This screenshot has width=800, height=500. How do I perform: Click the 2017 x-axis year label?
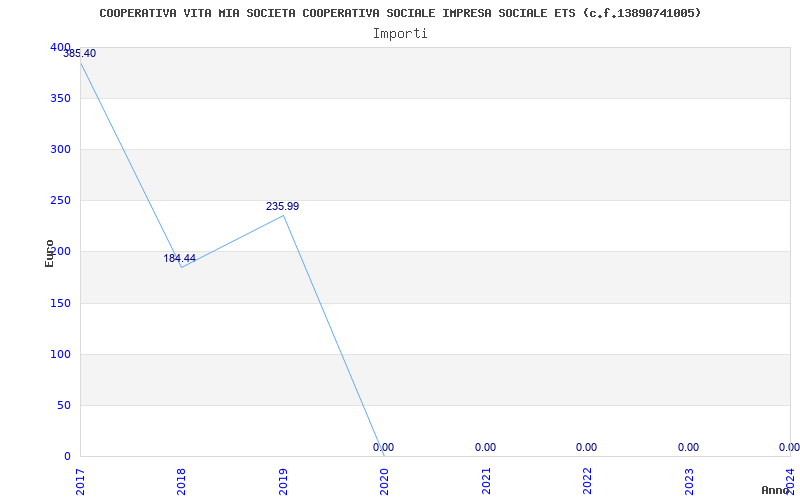[80, 482]
